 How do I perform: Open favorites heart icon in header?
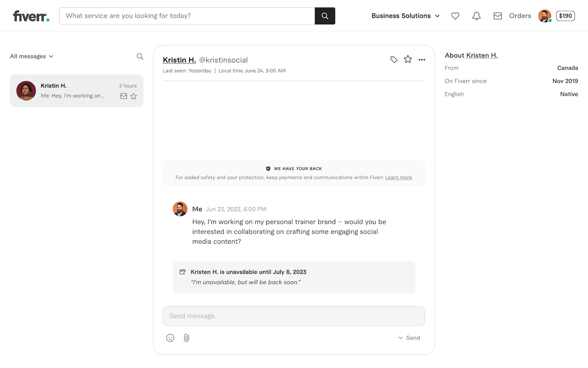pyautogui.click(x=455, y=16)
